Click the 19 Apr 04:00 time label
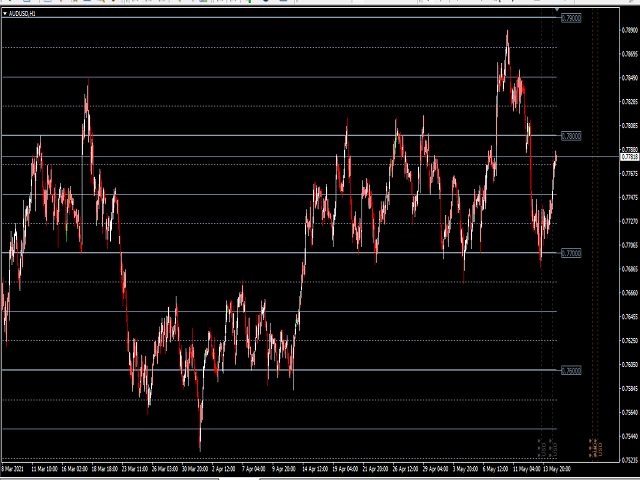The width and height of the screenshot is (640, 480). click(x=345, y=469)
